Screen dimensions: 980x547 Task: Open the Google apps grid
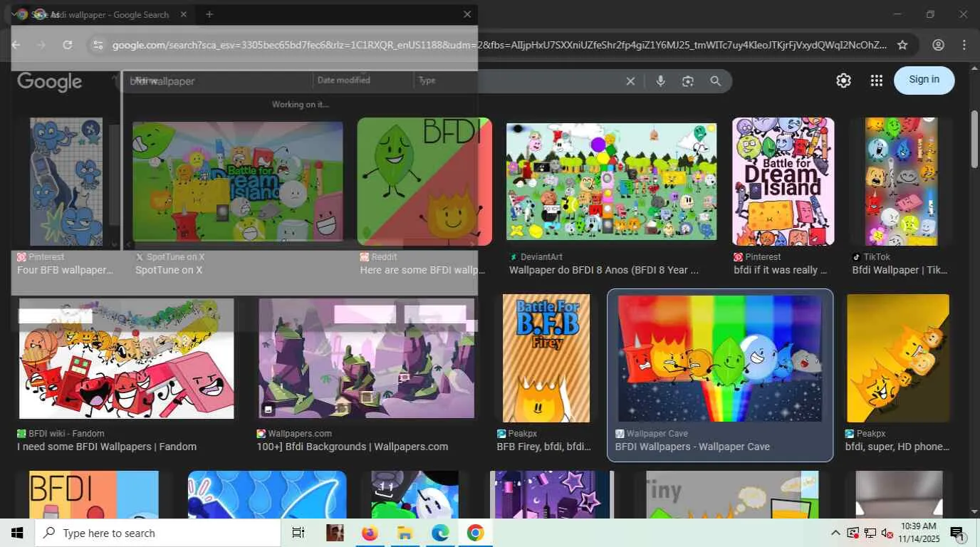tap(877, 80)
